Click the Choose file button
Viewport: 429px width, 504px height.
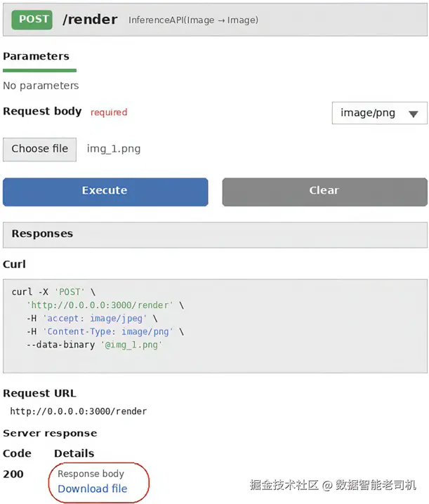point(39,150)
